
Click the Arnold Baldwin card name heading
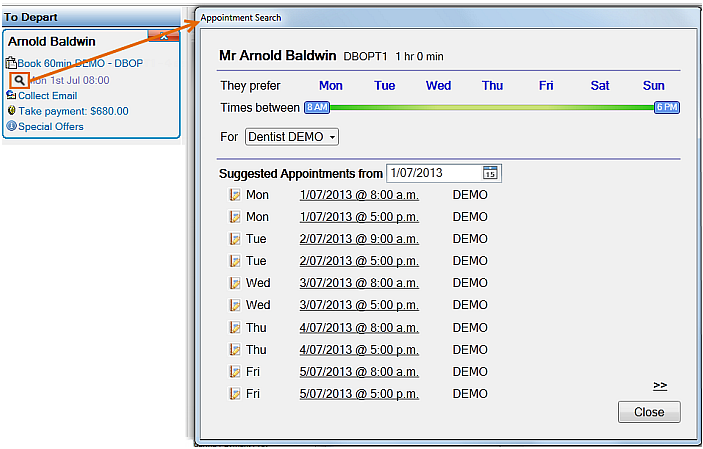(52, 42)
